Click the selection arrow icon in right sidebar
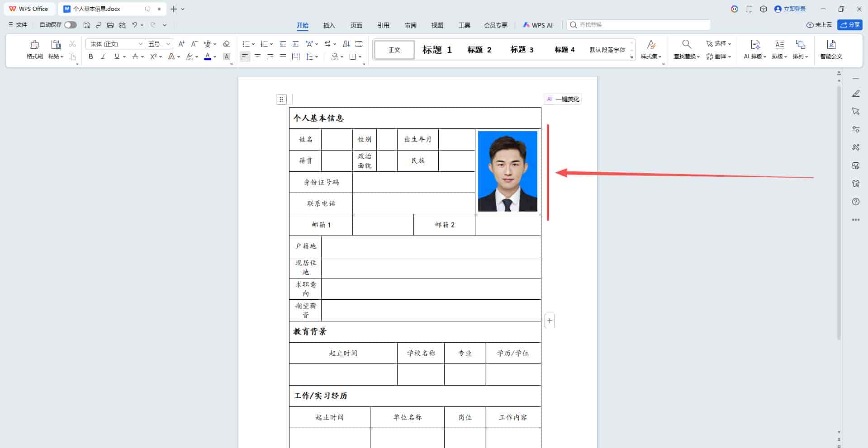 (856, 111)
